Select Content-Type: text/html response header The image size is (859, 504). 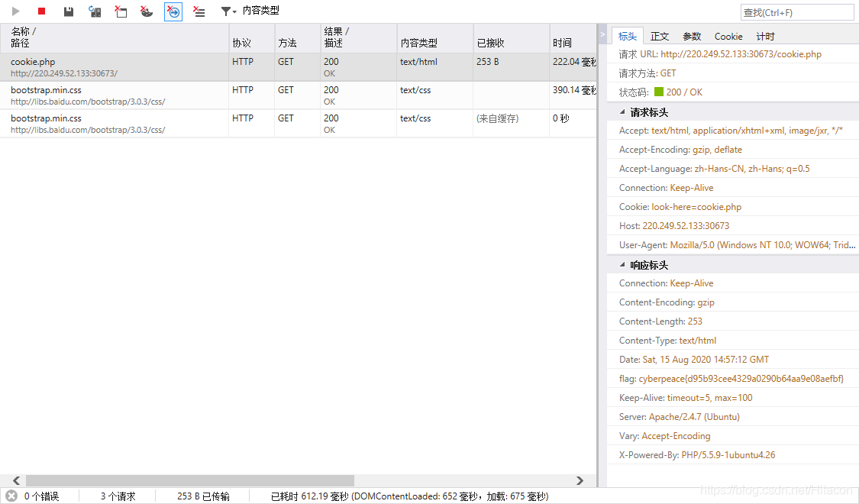point(733,341)
